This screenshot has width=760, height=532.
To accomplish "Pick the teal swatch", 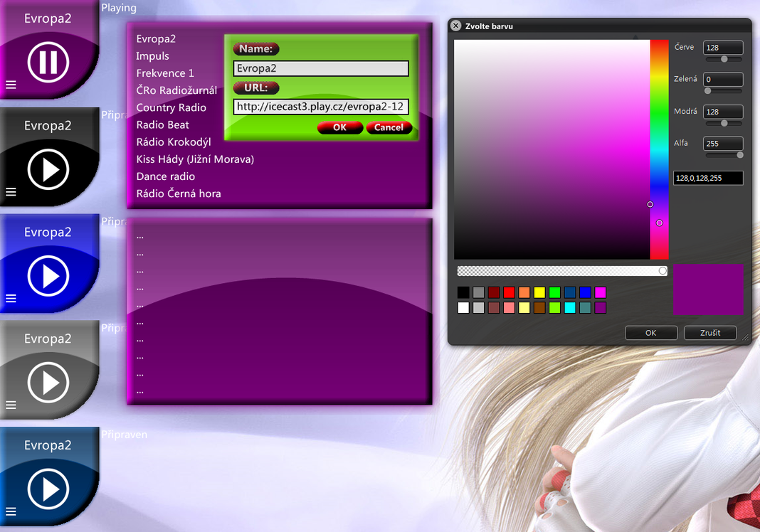I will [585, 308].
